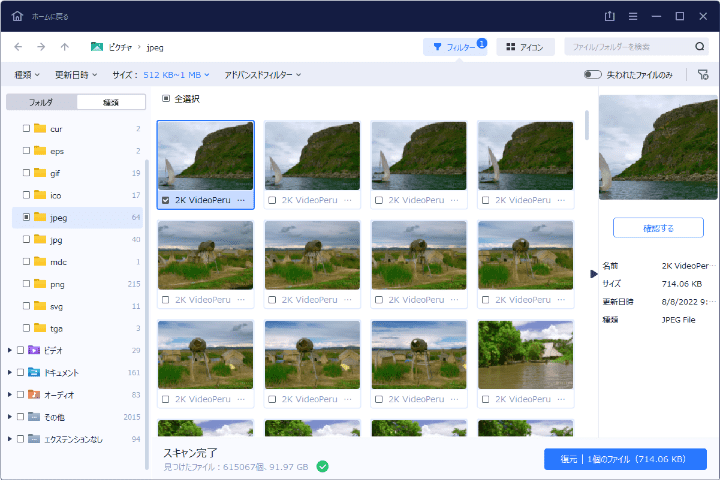Check the ビデオ category checkbox

(x=20, y=350)
